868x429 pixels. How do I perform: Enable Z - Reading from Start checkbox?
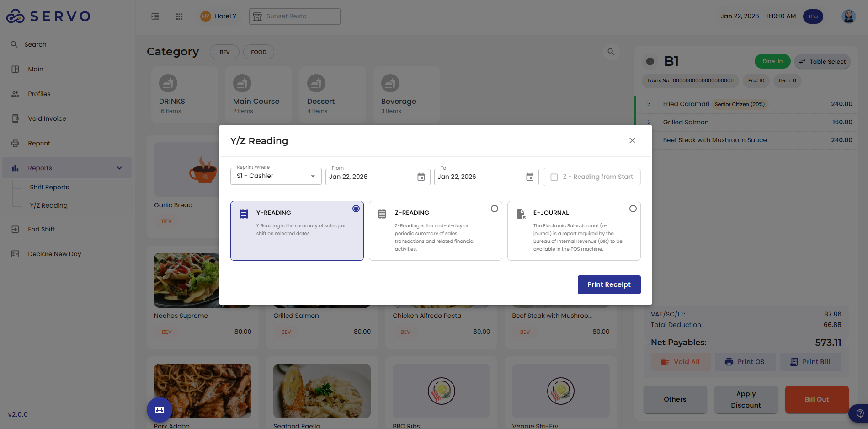[x=554, y=177]
